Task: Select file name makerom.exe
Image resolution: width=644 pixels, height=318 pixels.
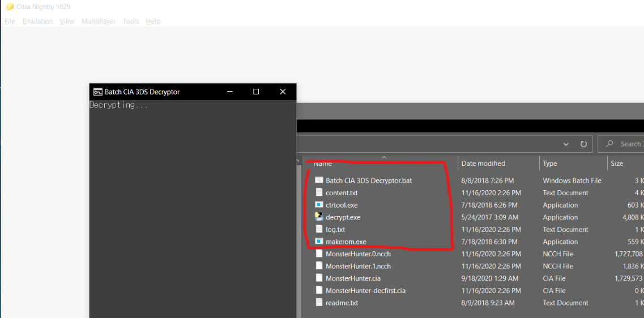Action: point(346,242)
